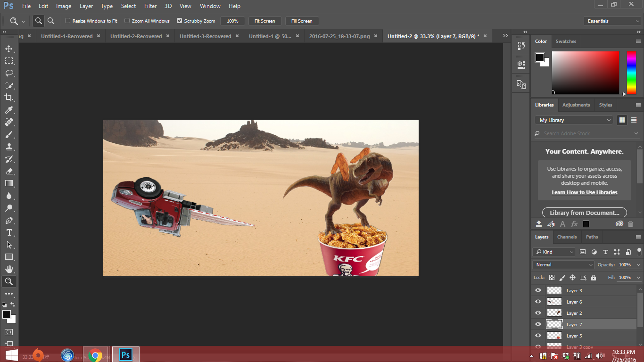Screen dimensions: 644x362
Task: Switch to the Swatches tab
Action: pos(566,41)
